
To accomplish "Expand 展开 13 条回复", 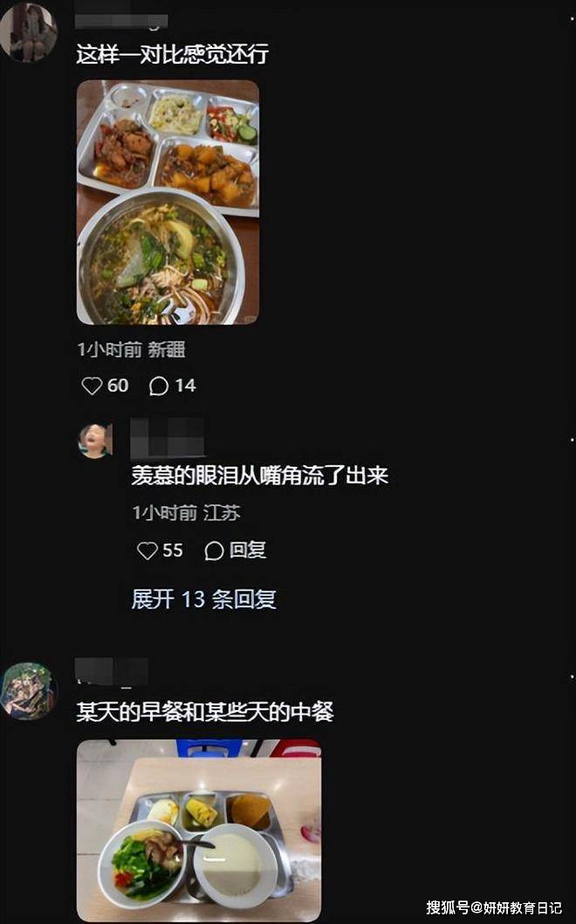I will [203, 599].
